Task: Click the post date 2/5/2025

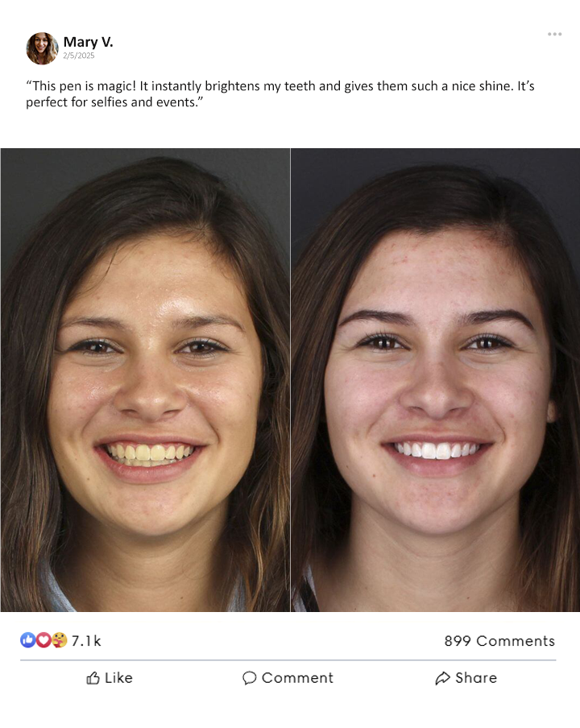Action: 79,56
